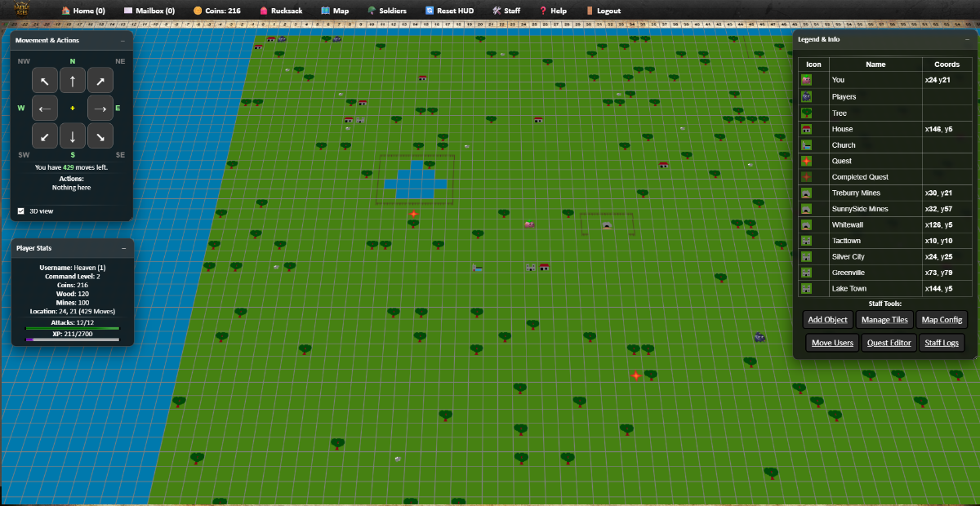The image size is (980, 506).
Task: Click the Add Object button
Action: coord(827,320)
